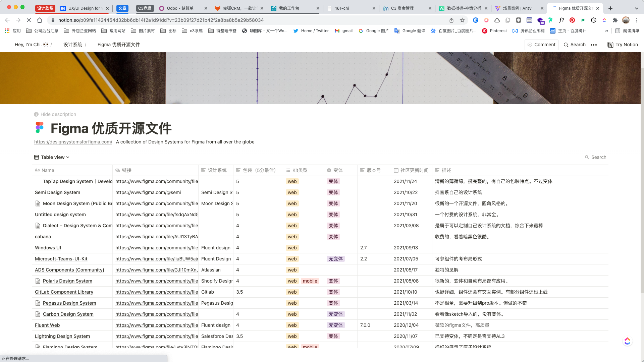Go to 设计系统 breadcrumb
The height and width of the screenshot is (362, 644).
coord(73,45)
